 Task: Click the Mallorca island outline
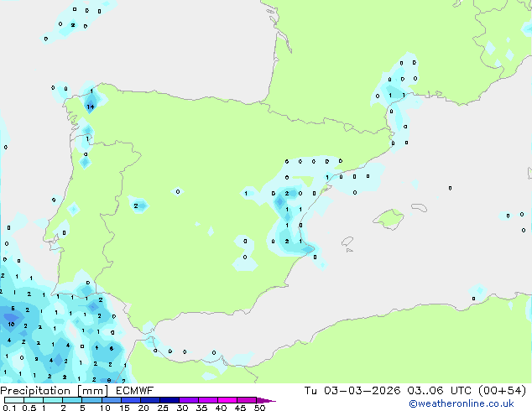389,220
